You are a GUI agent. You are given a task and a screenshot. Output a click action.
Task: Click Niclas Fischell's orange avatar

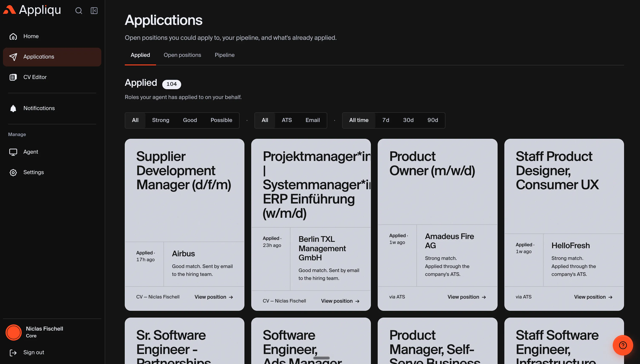pyautogui.click(x=14, y=332)
